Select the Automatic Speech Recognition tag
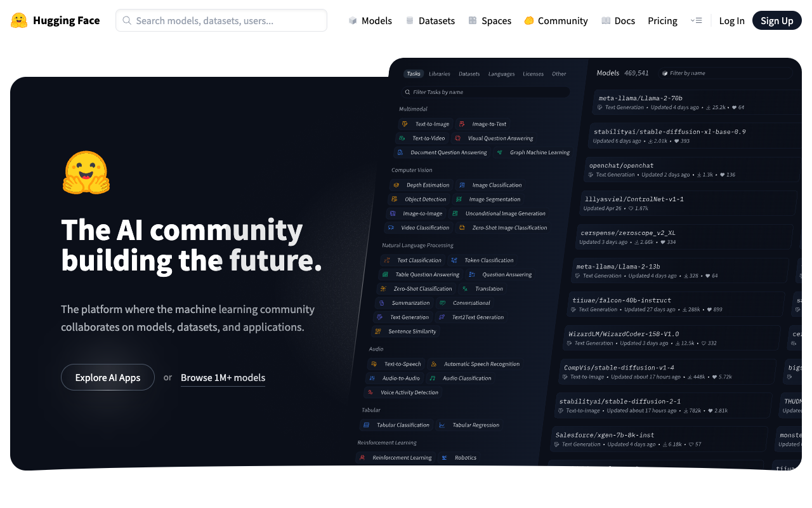This screenshot has height=508, width=812. 475,364
